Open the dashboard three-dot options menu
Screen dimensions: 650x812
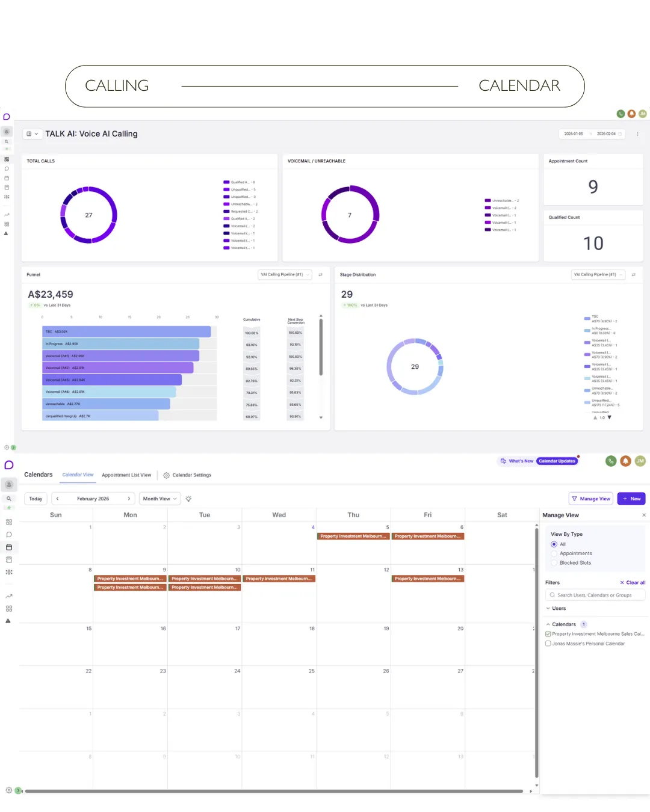(x=637, y=134)
